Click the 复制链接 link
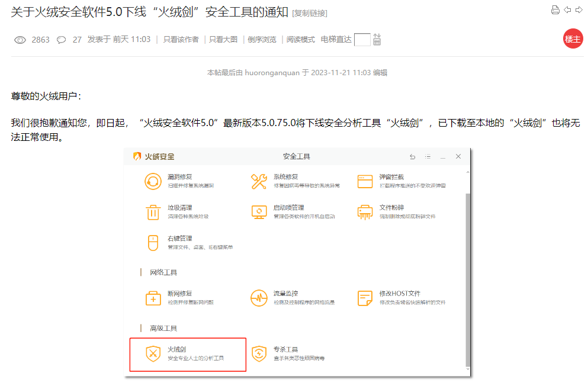Screen dimensions: 588x383 310,14
